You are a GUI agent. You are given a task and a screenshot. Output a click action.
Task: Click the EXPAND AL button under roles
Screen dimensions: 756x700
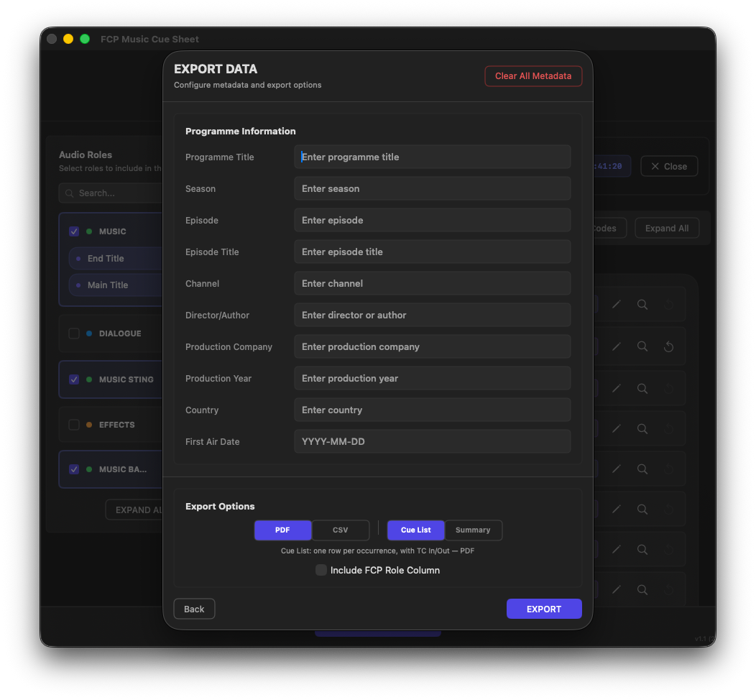(134, 510)
